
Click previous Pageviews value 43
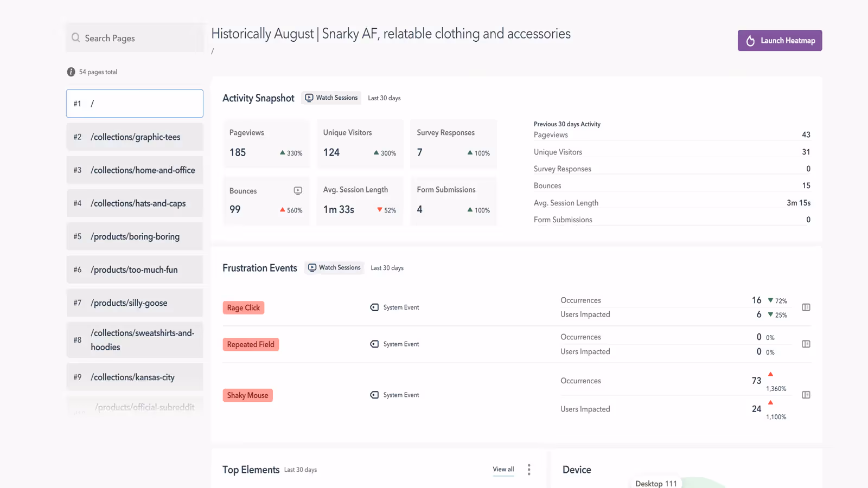coord(806,135)
